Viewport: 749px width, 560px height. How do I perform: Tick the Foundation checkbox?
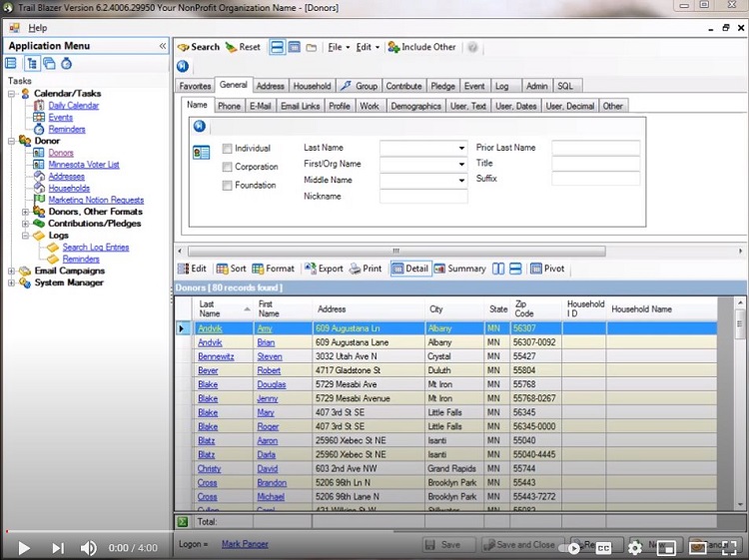(228, 186)
